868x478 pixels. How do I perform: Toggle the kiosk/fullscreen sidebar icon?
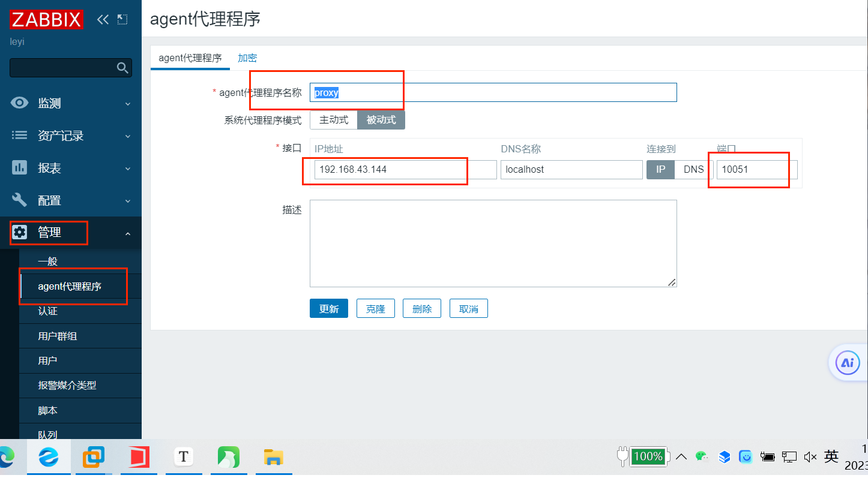[x=122, y=19]
